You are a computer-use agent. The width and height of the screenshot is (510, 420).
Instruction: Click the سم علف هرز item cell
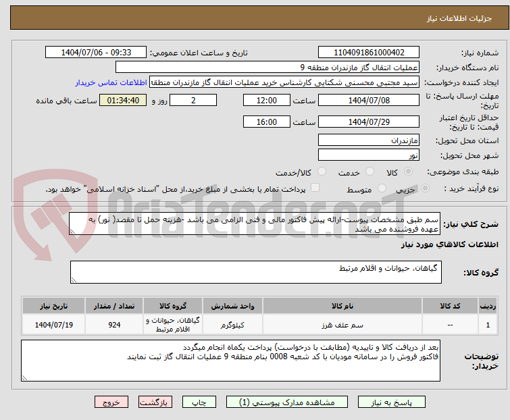[342, 325]
